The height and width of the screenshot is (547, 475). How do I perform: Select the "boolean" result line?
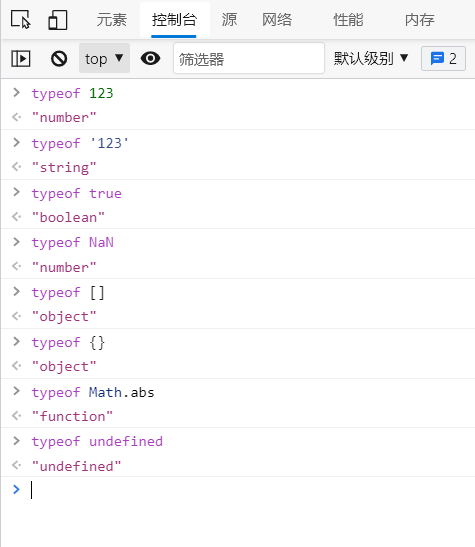68,217
